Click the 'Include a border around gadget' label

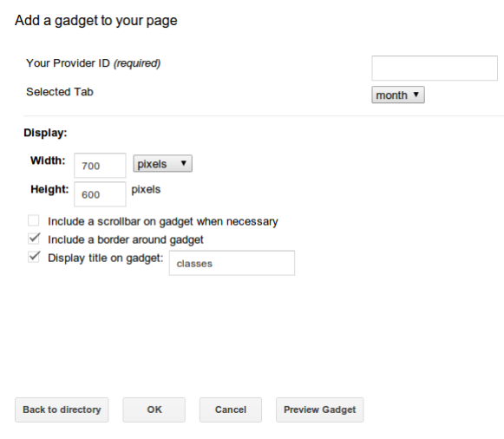tap(126, 239)
